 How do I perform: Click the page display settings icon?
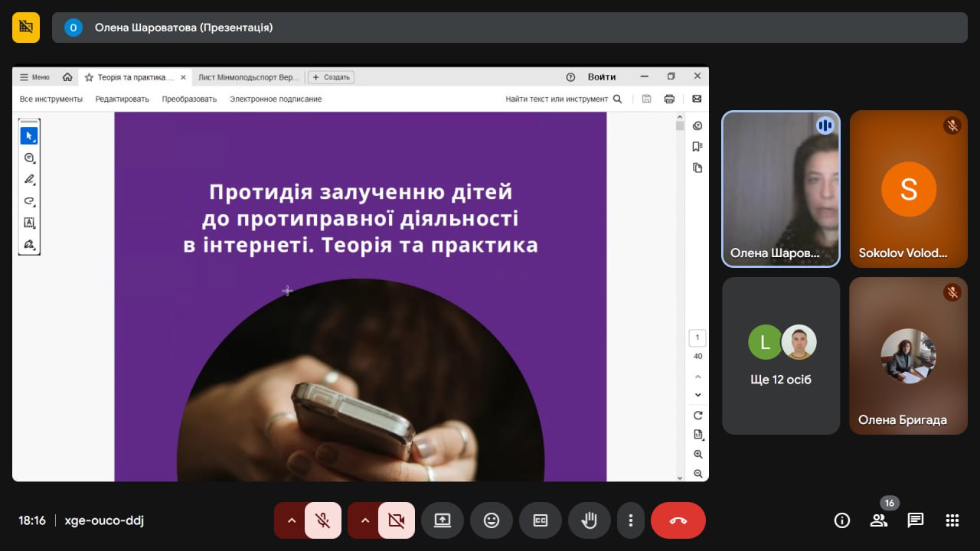697,435
